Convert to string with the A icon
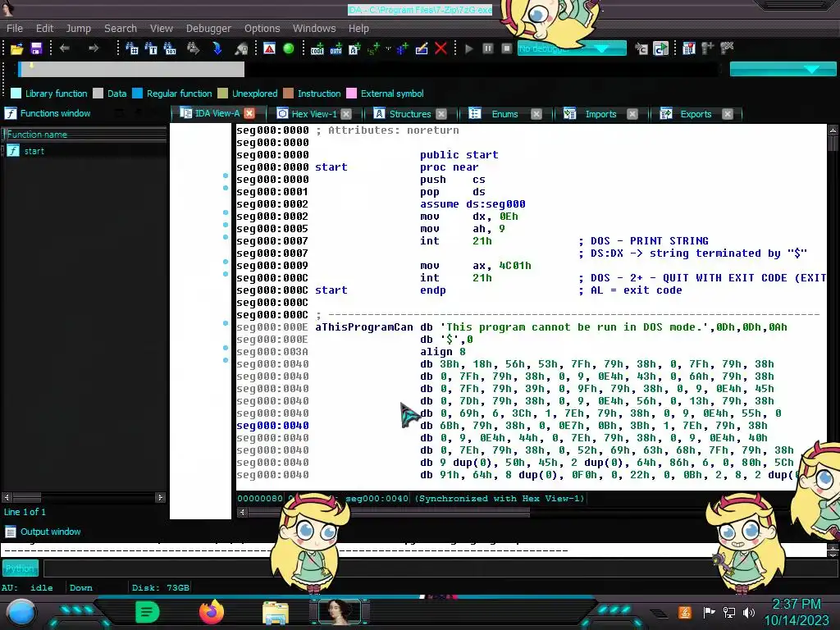Screen dimensions: 840x630 pos(354,48)
